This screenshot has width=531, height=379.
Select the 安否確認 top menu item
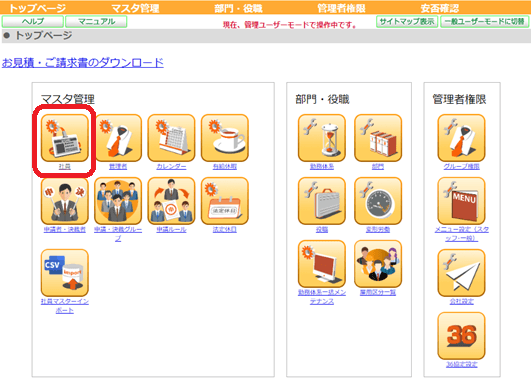click(440, 8)
